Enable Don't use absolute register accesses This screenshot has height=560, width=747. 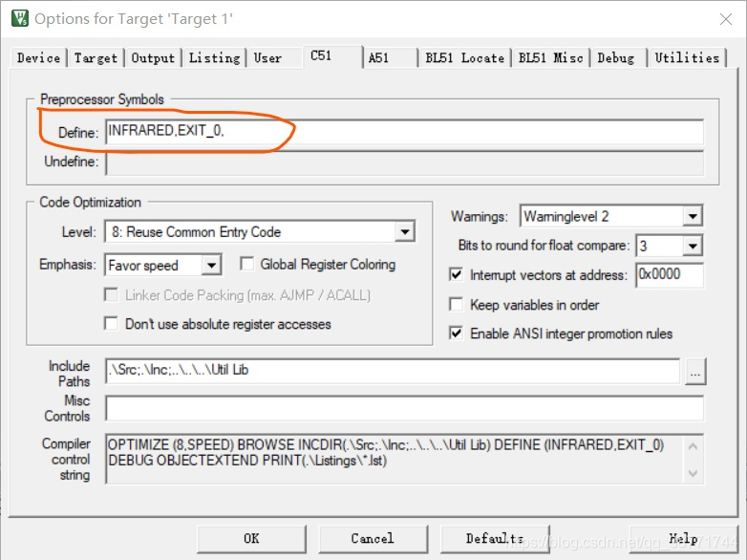[x=111, y=324]
